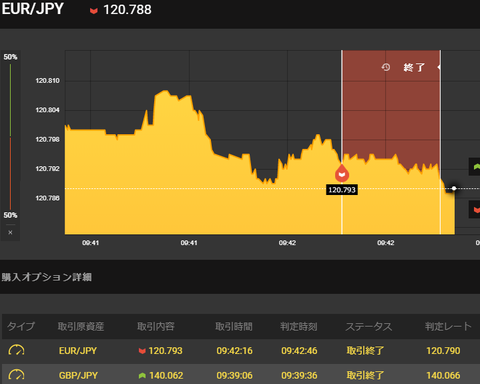Click the gauge icon in GBP/JPY row
Image resolution: width=480 pixels, height=384 pixels.
pyautogui.click(x=16, y=375)
